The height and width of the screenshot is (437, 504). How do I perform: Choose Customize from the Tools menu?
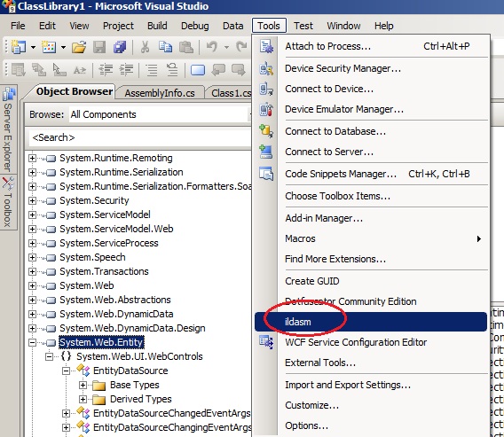(371, 405)
